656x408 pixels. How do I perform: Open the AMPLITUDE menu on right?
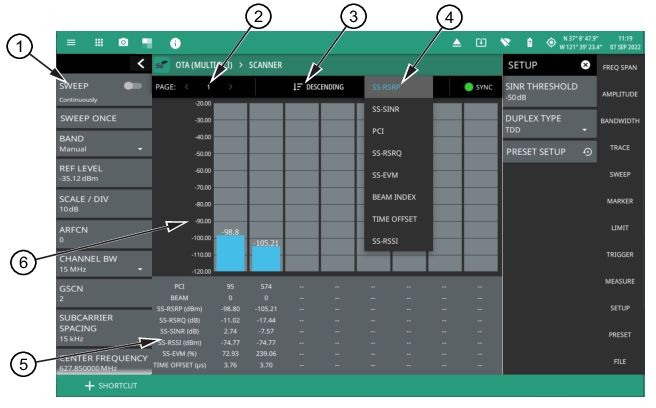pyautogui.click(x=625, y=91)
